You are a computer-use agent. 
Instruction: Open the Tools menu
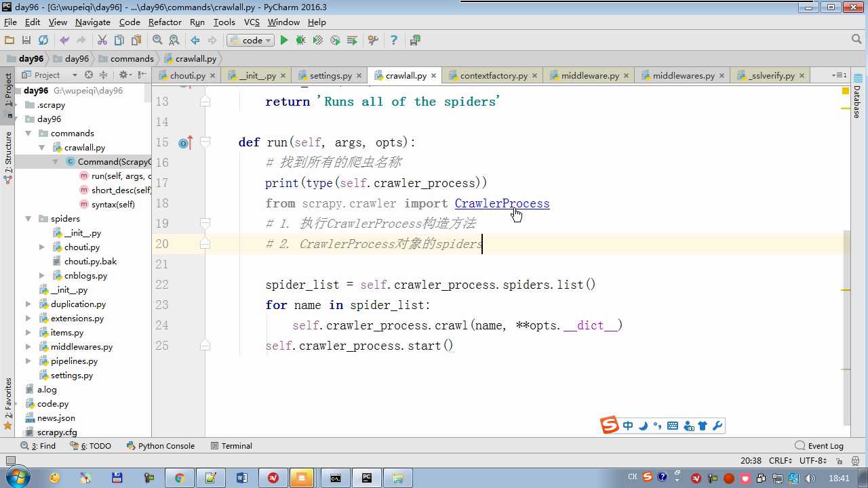pyautogui.click(x=224, y=22)
